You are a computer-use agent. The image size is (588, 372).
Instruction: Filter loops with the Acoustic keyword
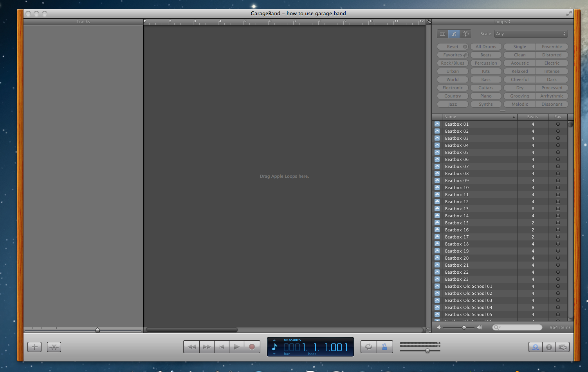pyautogui.click(x=520, y=63)
